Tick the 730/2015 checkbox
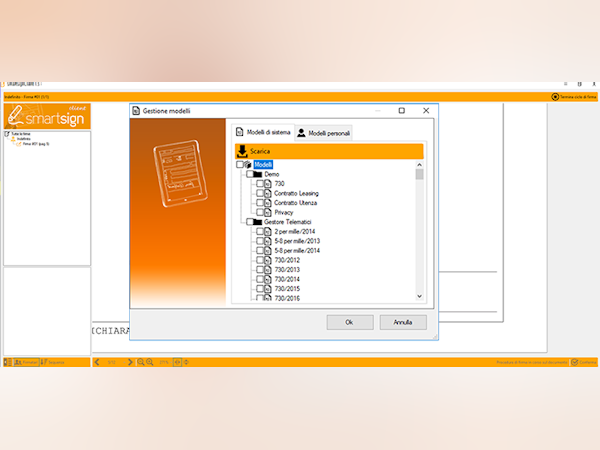The image size is (600, 450). point(260,289)
